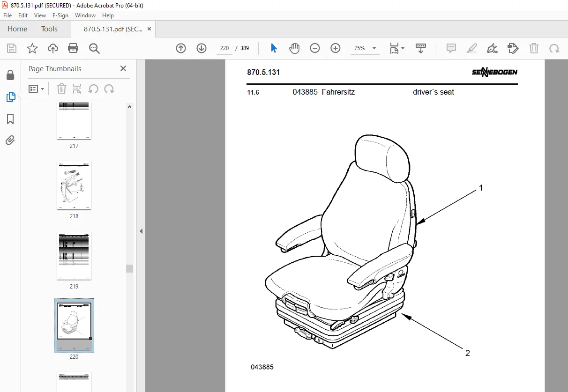Image resolution: width=568 pixels, height=392 pixels.
Task: Open the Edit menu
Action: click(x=23, y=15)
